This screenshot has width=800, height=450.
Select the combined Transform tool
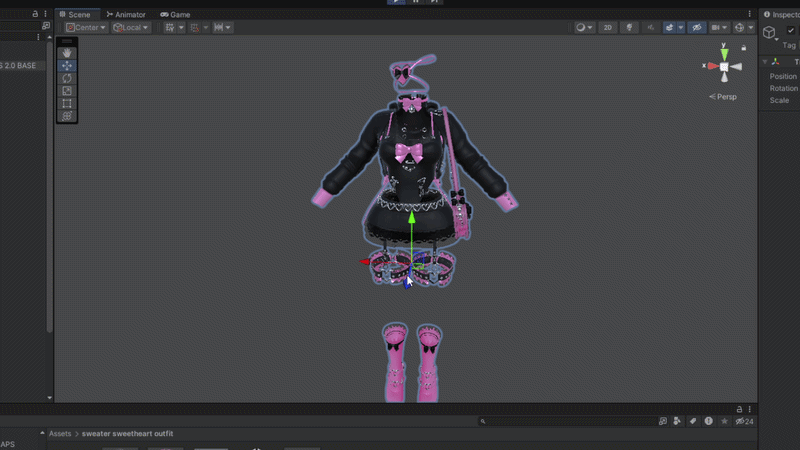click(x=67, y=116)
